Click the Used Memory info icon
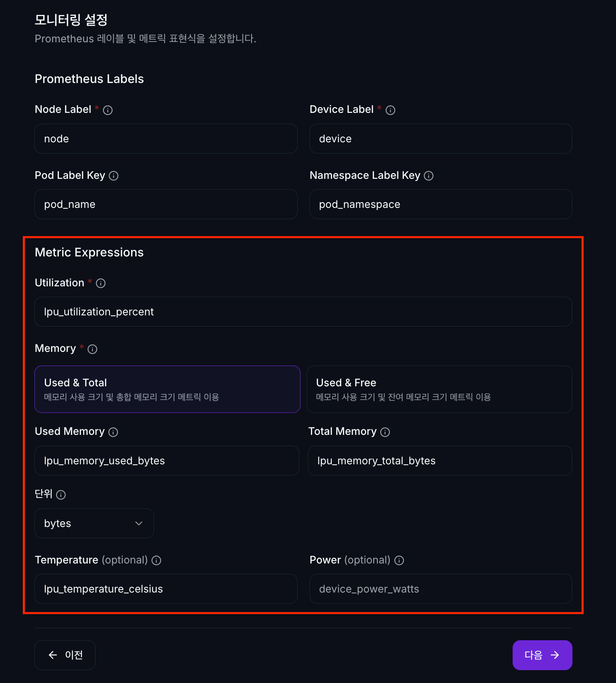The image size is (616, 683). point(113,432)
